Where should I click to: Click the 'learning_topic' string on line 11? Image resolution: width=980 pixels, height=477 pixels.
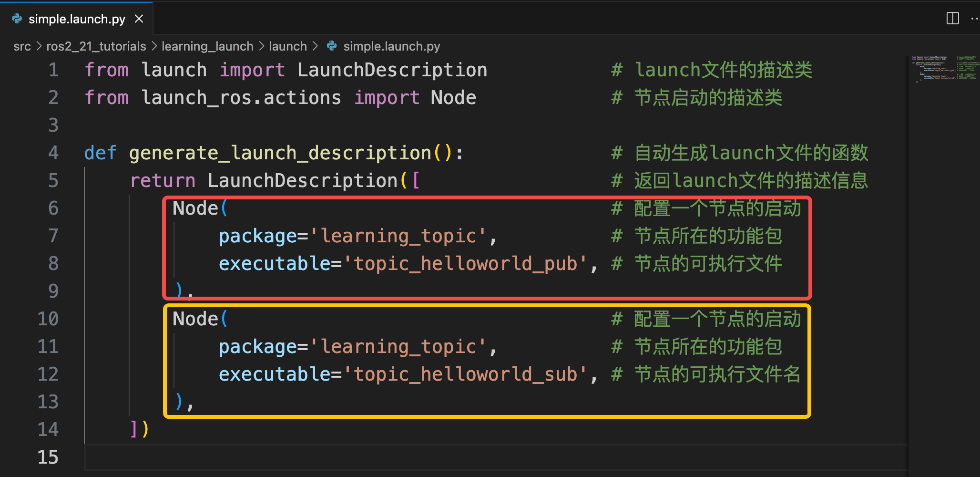tap(398, 347)
